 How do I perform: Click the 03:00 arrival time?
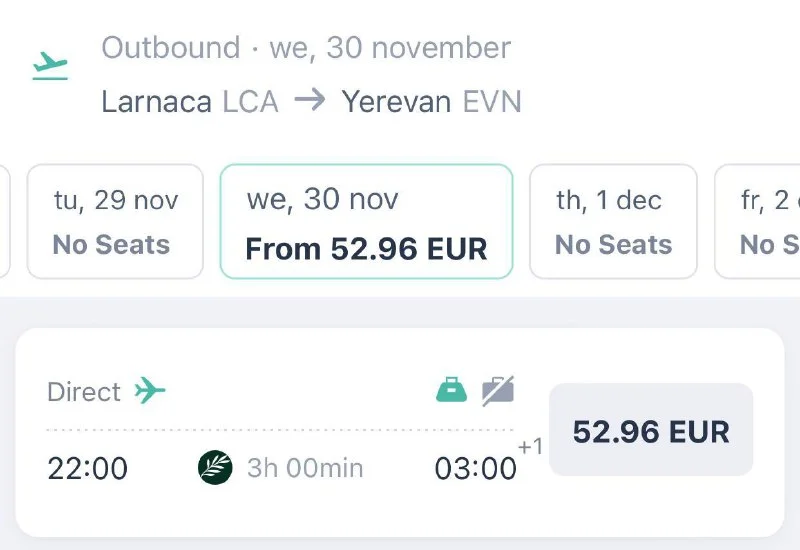[475, 468]
